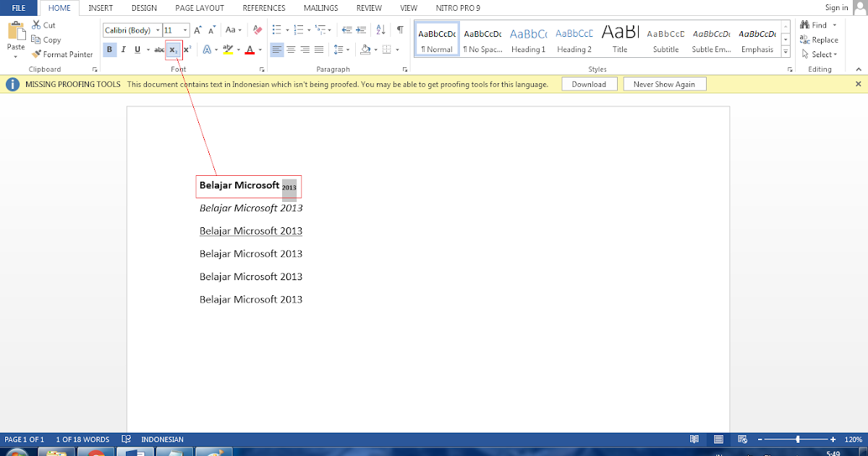Enable center paragraph alignment

pos(291,49)
